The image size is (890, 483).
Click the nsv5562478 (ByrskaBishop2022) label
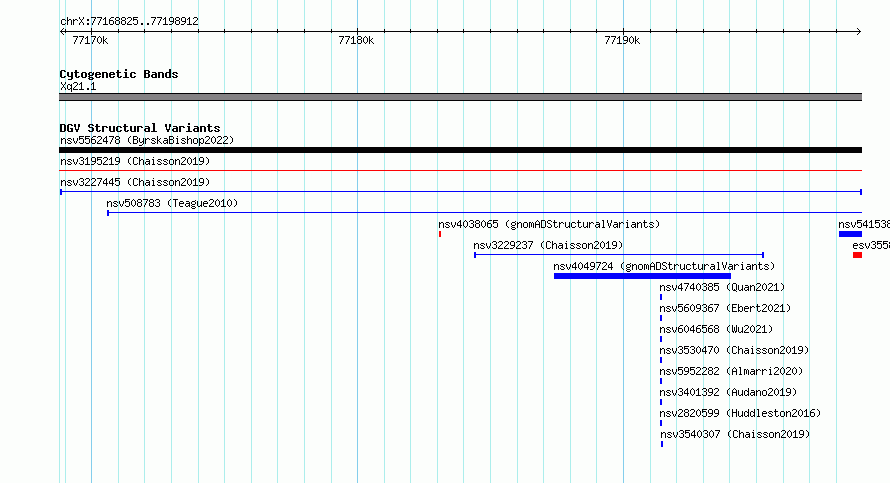(147, 140)
